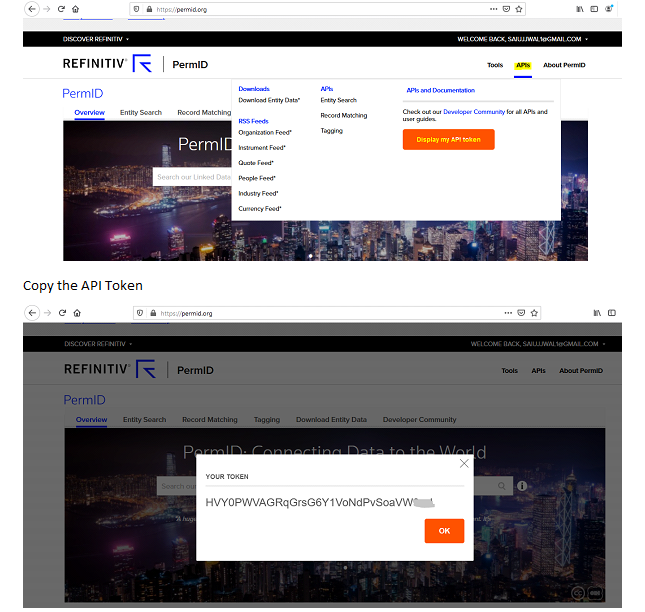The image size is (645, 612).
Task: Open Tools menu in lower page header
Action: [509, 371]
